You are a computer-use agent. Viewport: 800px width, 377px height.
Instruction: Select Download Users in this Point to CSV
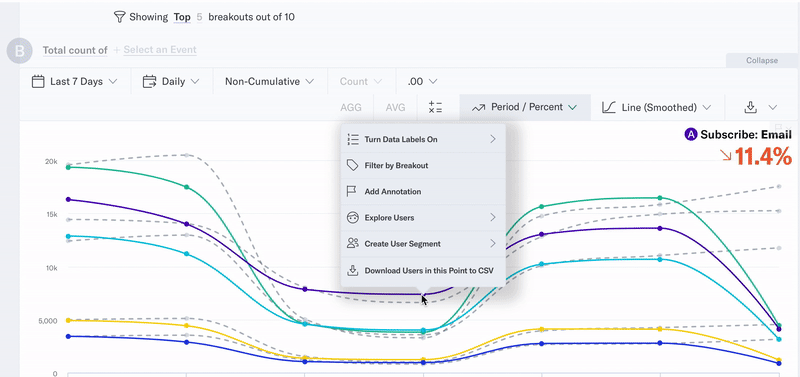(423, 270)
